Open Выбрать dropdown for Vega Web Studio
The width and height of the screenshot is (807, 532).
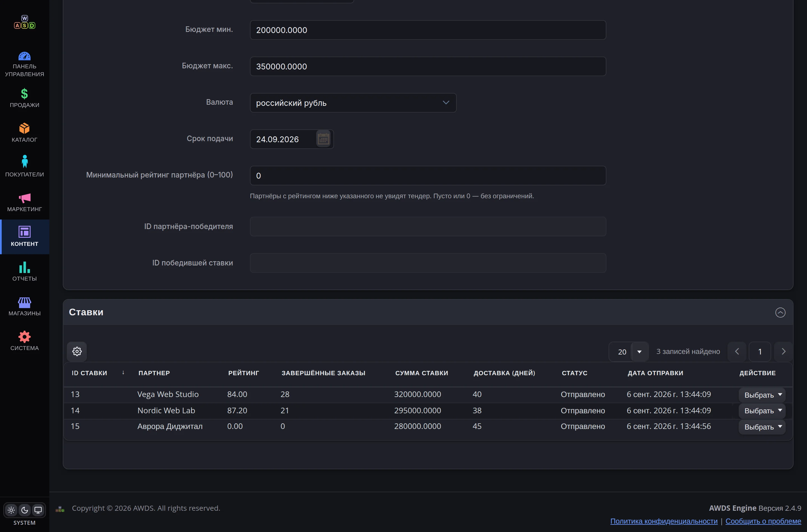pos(762,395)
